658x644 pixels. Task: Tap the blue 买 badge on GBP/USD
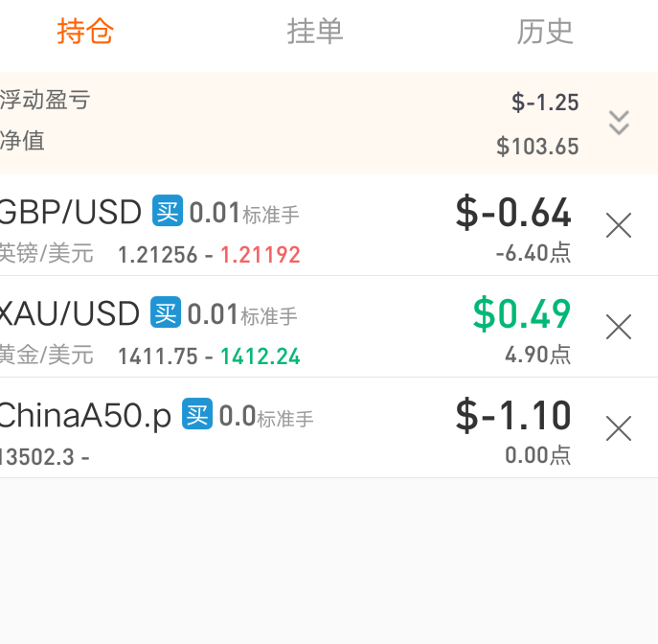coord(168,211)
